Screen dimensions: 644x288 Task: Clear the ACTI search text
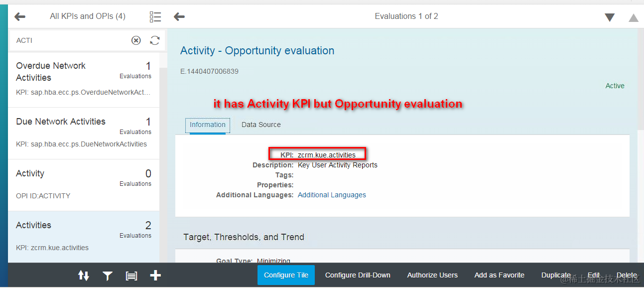point(136,40)
